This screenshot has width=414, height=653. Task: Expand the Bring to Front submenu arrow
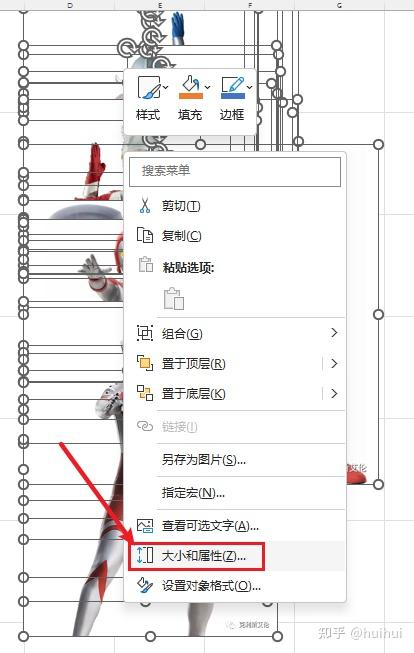(x=334, y=363)
